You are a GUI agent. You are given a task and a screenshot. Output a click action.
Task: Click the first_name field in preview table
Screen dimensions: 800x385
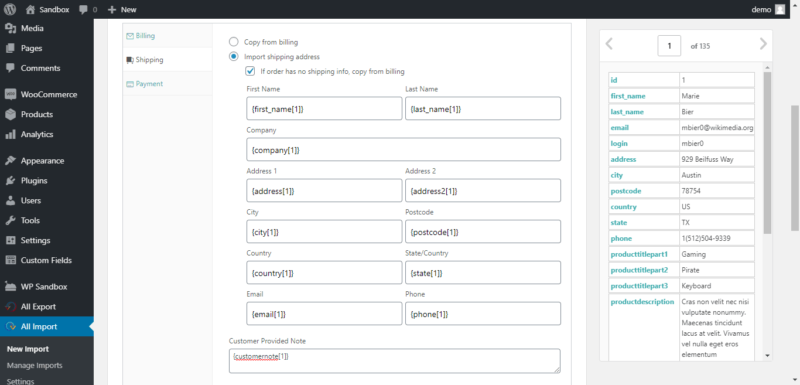point(628,96)
